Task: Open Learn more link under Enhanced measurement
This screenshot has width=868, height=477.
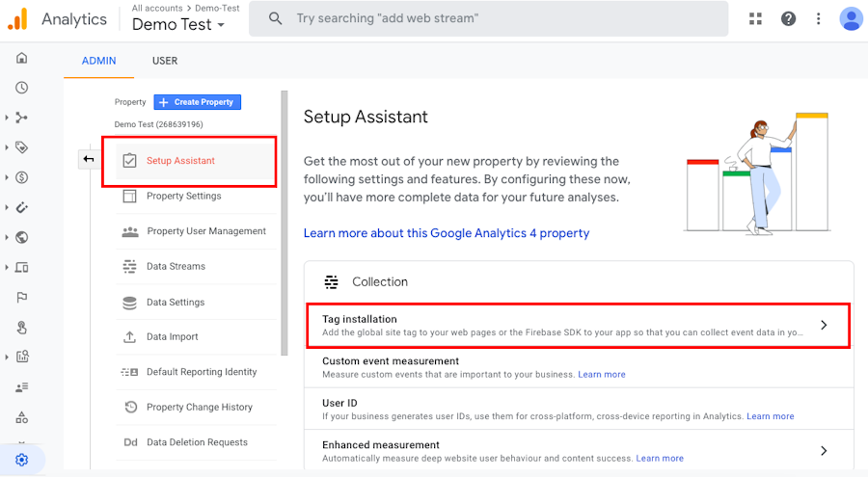Action: click(x=660, y=458)
